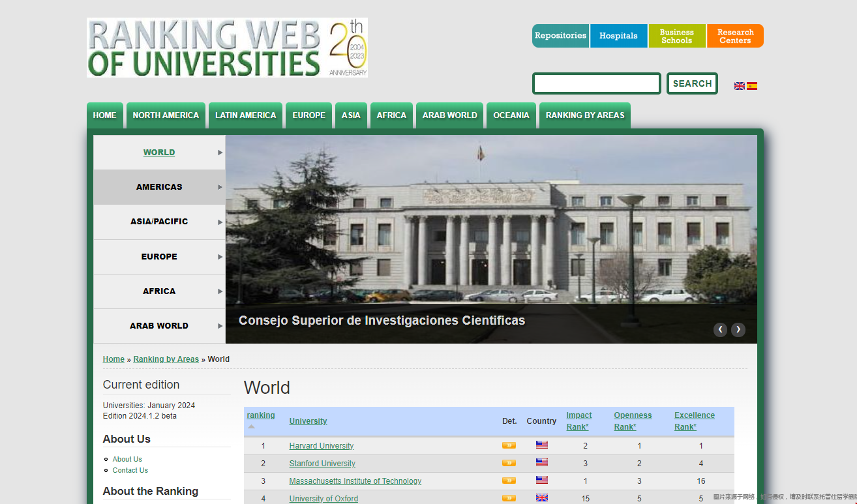Open the ARAB WORLD top navigation tab
The width and height of the screenshot is (857, 504).
click(x=450, y=115)
